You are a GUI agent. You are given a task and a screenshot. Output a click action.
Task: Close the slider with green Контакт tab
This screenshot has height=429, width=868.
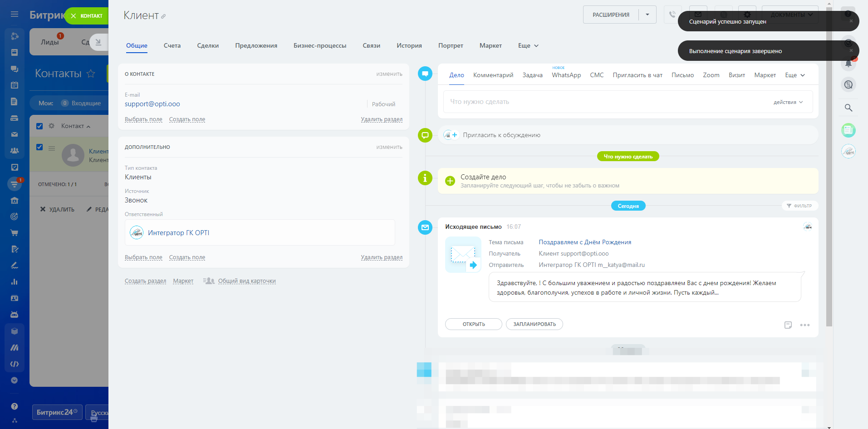(74, 16)
